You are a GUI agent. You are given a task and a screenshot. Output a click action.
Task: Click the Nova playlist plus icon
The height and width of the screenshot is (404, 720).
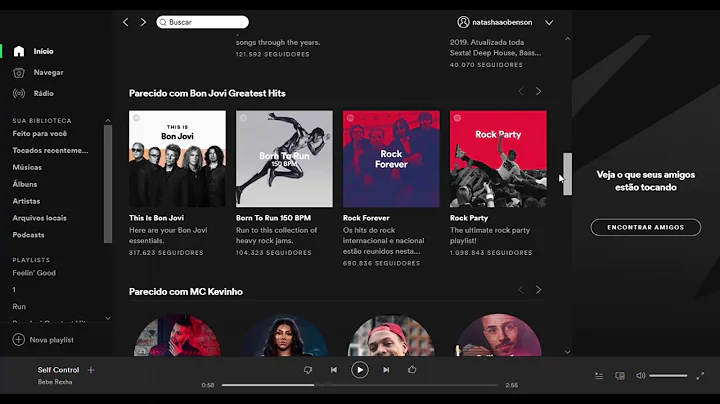[x=18, y=340]
